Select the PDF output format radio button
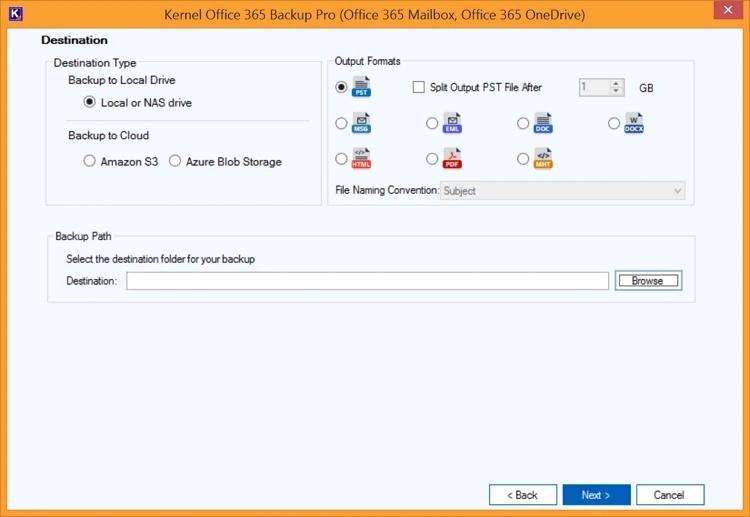This screenshot has height=517, width=750. 432,159
